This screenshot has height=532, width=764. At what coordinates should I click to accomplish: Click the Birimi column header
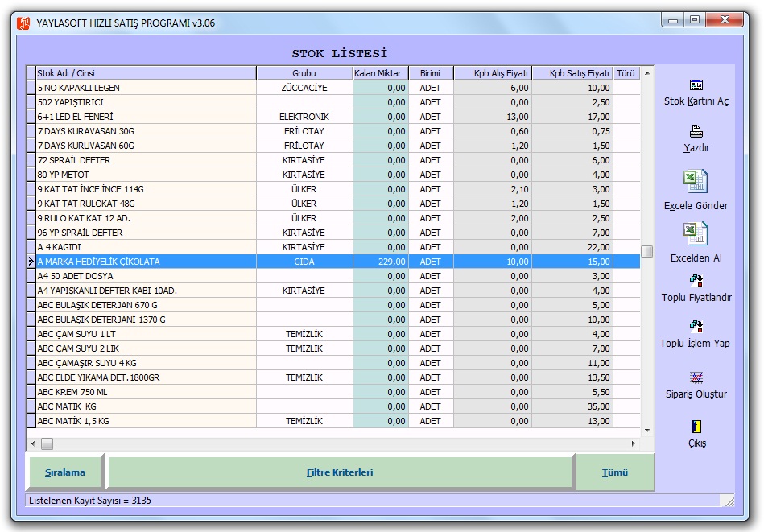point(431,73)
